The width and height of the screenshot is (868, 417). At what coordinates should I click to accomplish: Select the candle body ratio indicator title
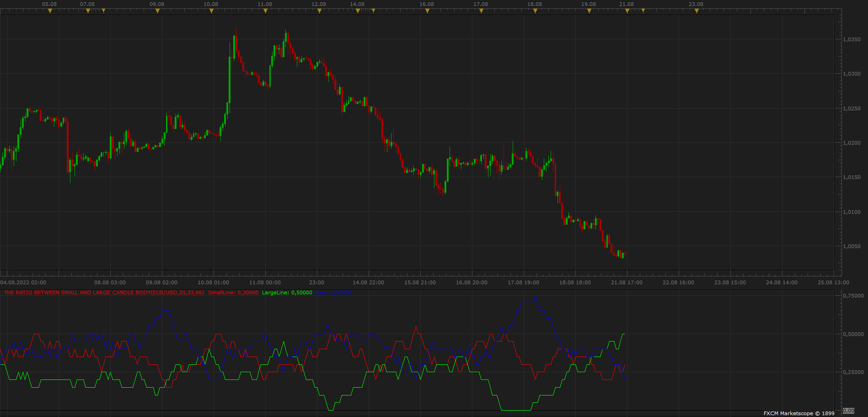(x=104, y=292)
